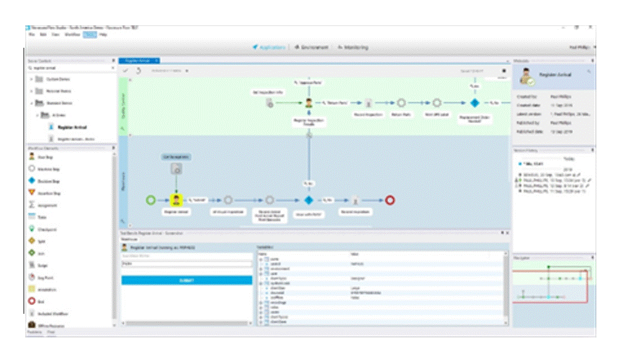623x364 pixels.
Task: Click the Get Inspection Info document node
Action: (269, 103)
